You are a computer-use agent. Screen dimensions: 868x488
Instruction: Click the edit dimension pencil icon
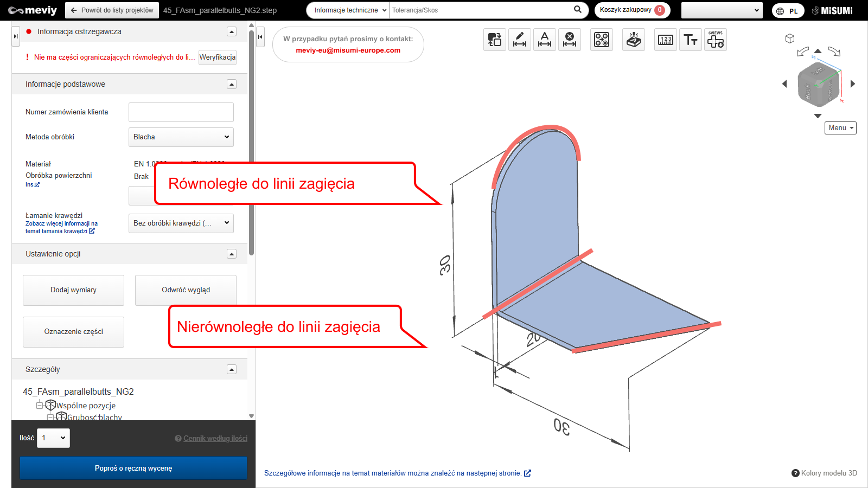click(x=520, y=40)
